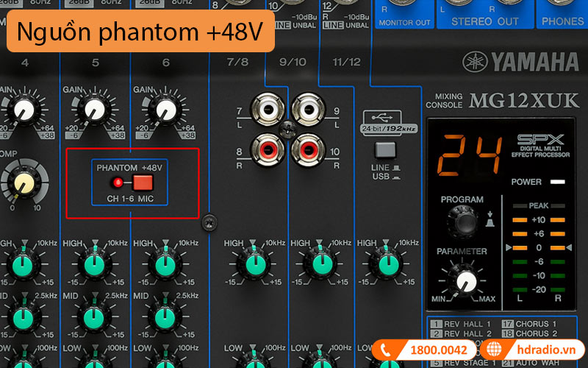Adjust the channel 6 GAIN knob
This screenshot has width=588, height=368.
pos(165,110)
